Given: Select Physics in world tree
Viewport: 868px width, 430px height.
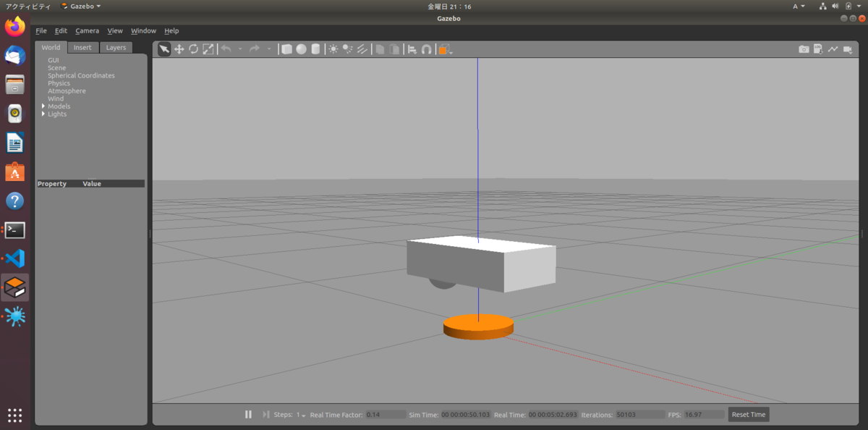Looking at the screenshot, I should coord(59,83).
